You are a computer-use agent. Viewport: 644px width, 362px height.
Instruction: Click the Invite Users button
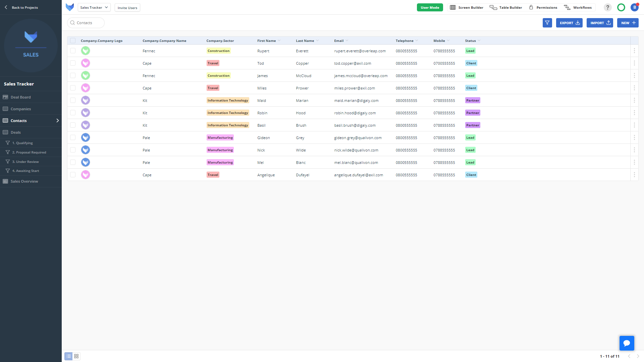tap(127, 8)
